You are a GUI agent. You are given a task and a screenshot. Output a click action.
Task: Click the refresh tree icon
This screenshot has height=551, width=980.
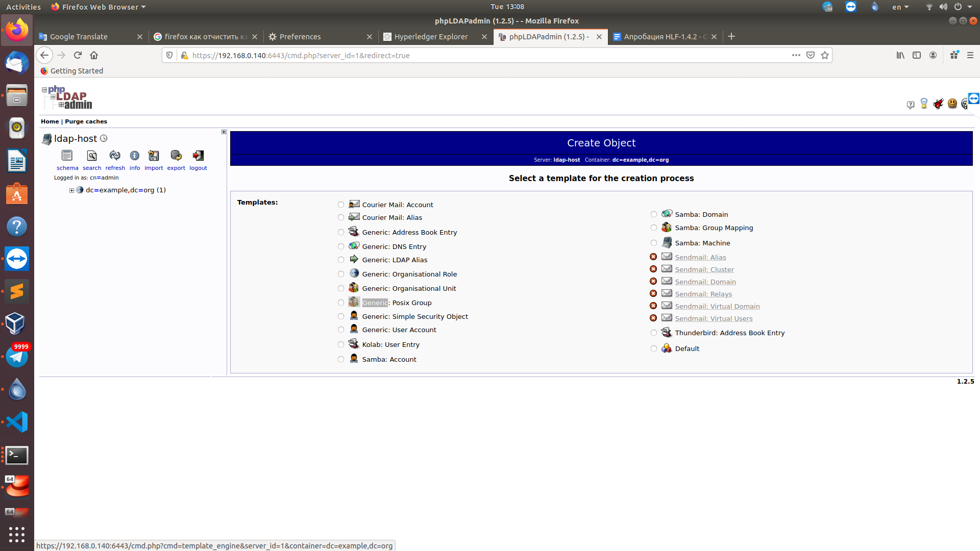(115, 156)
